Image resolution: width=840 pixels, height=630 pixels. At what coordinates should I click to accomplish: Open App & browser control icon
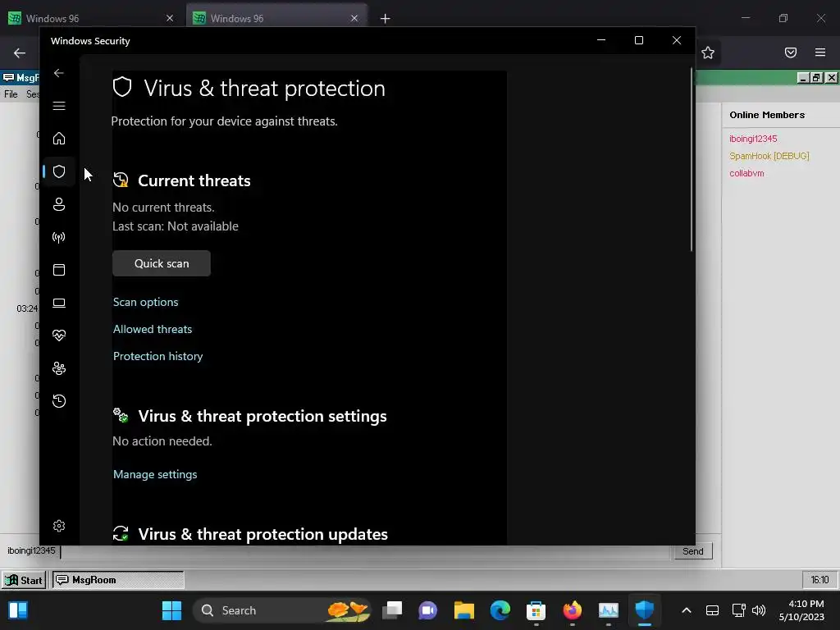pos(59,269)
